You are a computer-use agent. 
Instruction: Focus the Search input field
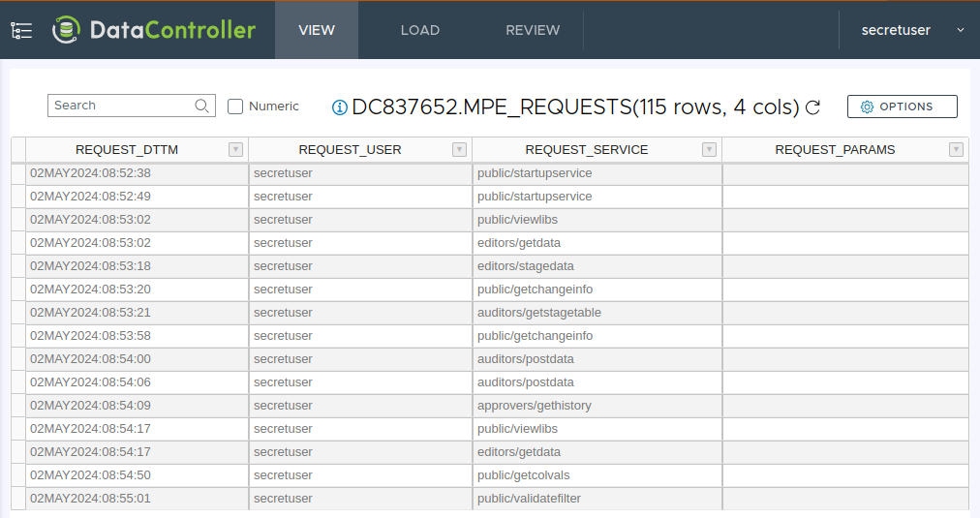coord(121,106)
